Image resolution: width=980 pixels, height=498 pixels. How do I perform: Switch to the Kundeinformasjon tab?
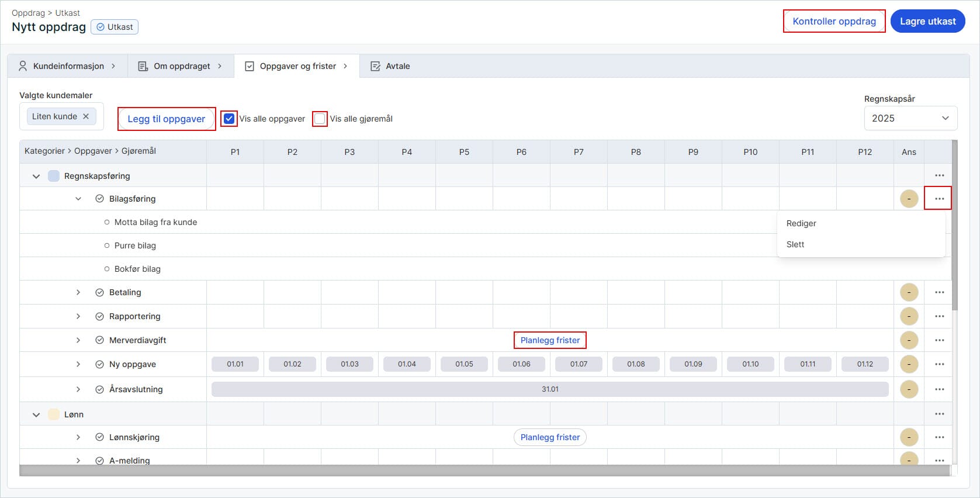68,66
